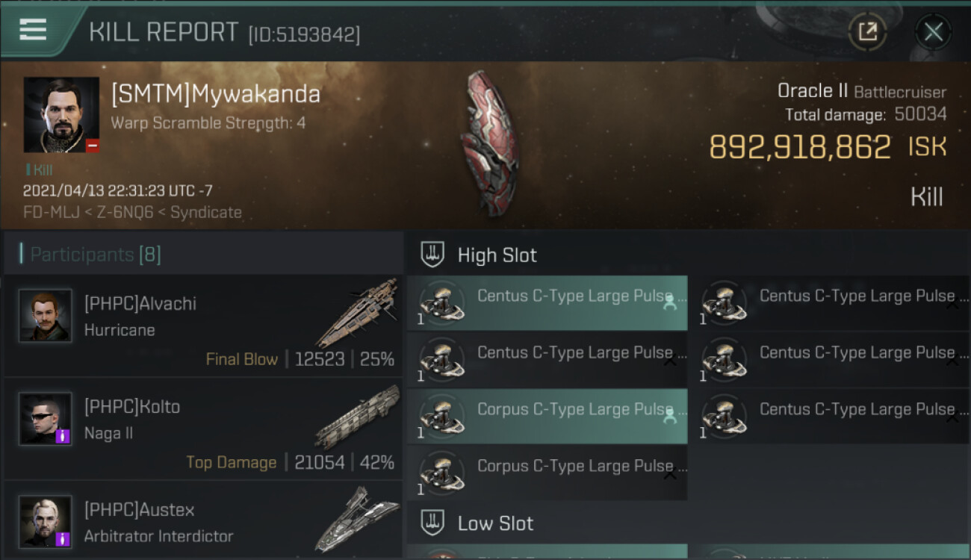Open Alvachi's pilot portrait
This screenshot has width=971, height=560.
click(x=46, y=316)
